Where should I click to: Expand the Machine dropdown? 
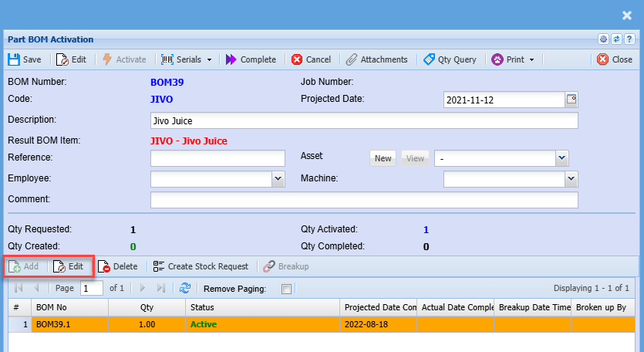click(x=572, y=179)
